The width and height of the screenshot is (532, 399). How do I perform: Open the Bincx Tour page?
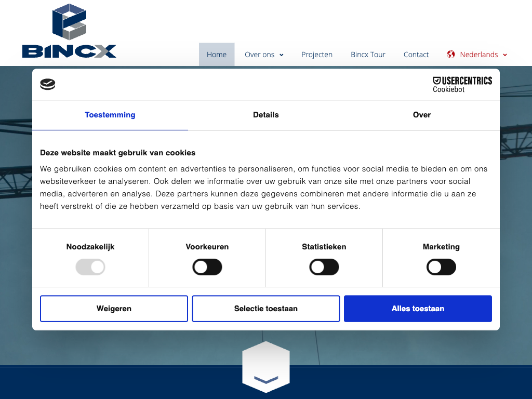[x=368, y=55]
